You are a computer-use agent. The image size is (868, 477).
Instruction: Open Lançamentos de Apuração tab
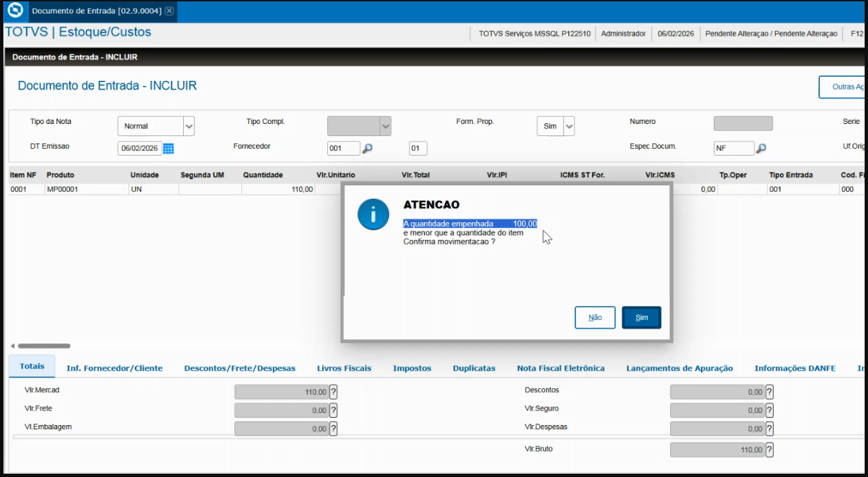(679, 368)
